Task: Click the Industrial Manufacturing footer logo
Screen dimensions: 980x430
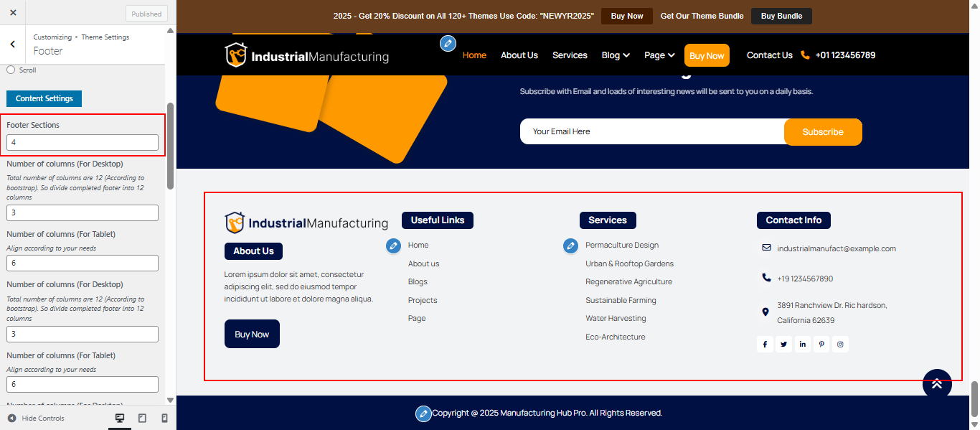Action: coord(306,223)
